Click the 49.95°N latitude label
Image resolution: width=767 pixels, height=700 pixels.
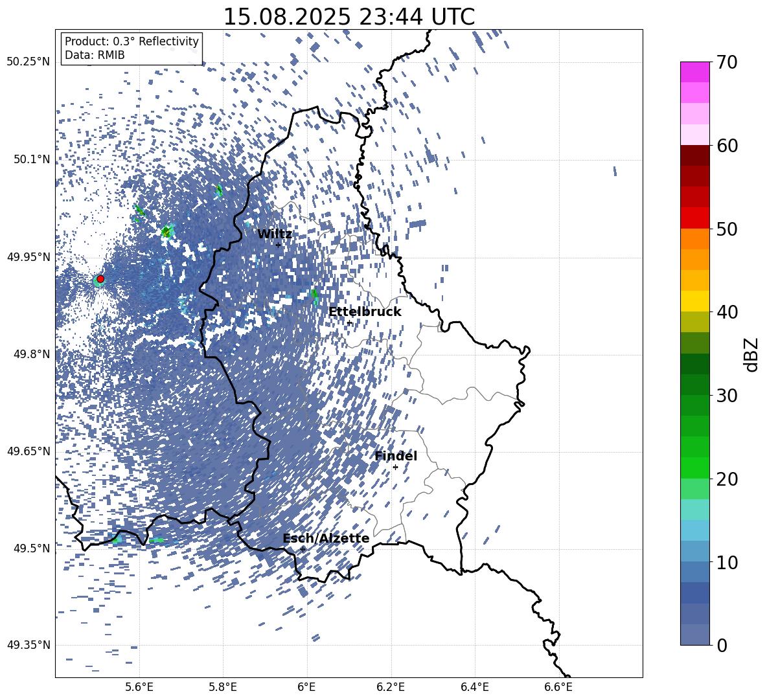29,256
